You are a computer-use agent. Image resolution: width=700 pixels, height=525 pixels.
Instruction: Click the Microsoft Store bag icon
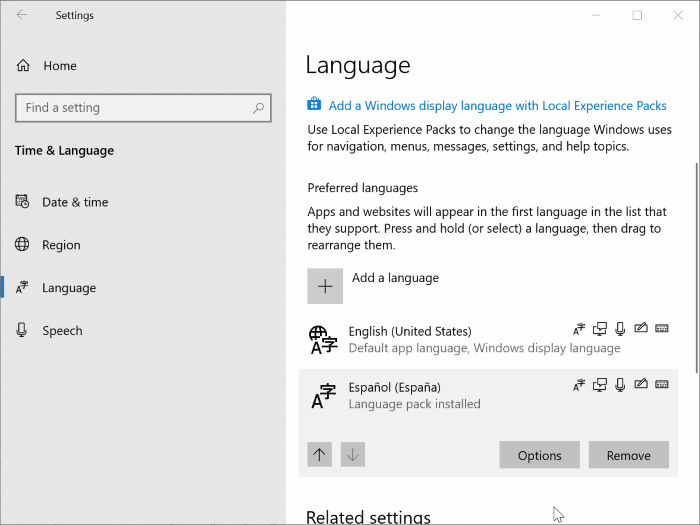coord(314,104)
